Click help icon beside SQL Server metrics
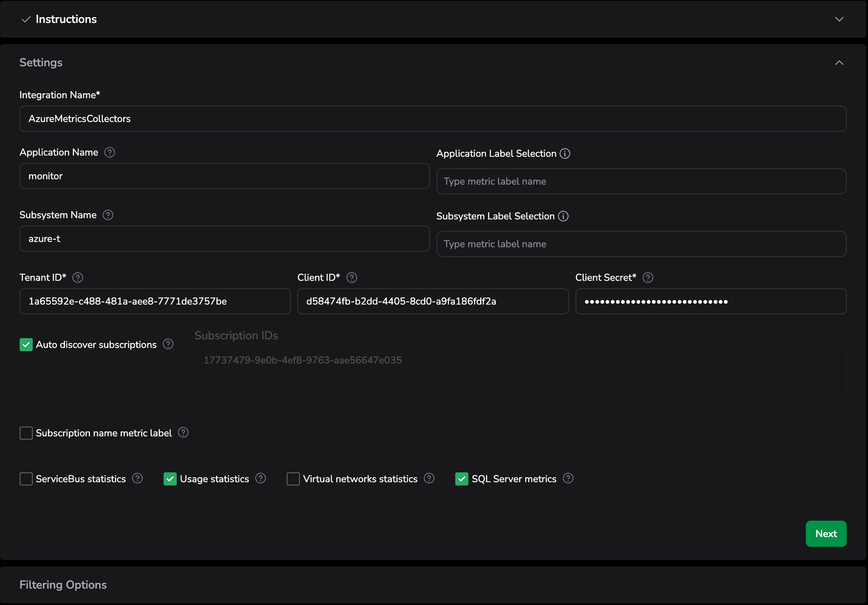 point(568,478)
